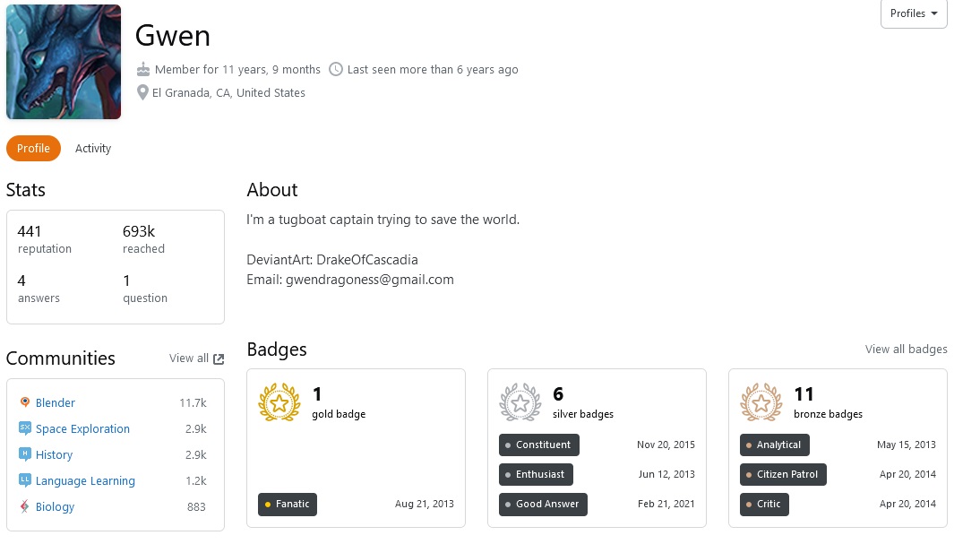Open the Blender community link
The image size is (980, 544).
pos(55,402)
